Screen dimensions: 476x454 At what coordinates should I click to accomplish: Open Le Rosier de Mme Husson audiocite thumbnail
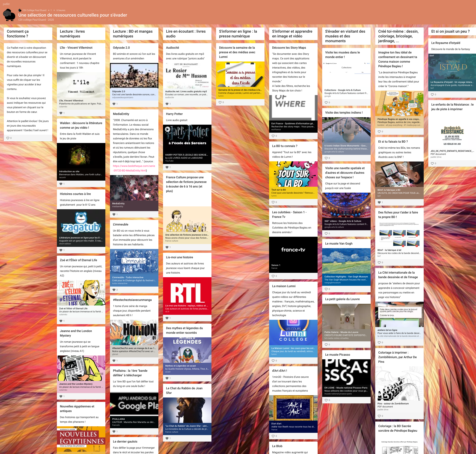(x=187, y=76)
